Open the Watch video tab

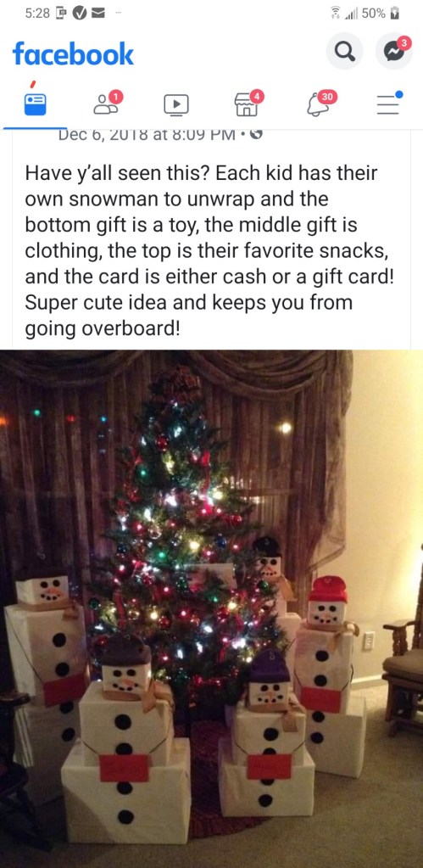tap(175, 104)
